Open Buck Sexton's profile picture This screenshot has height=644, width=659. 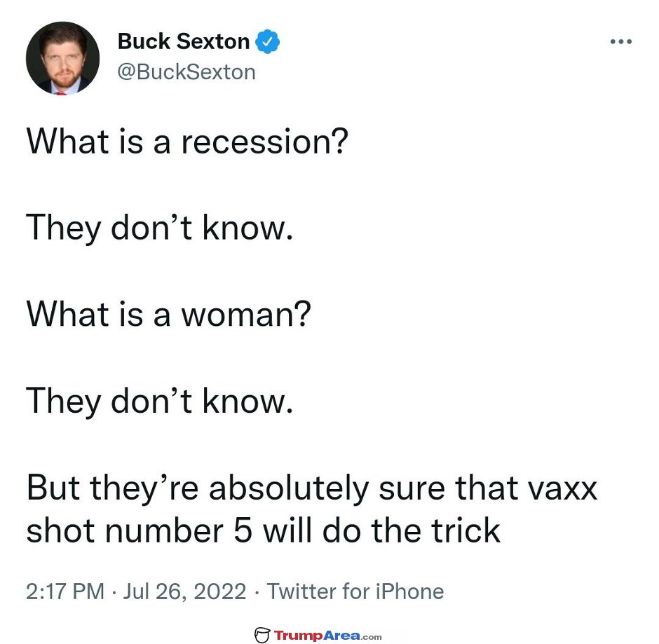point(62,58)
